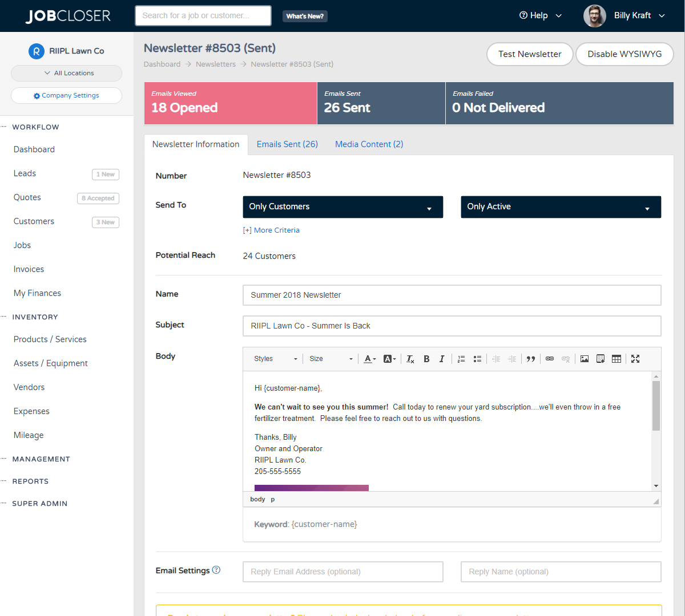Viewport: 685px width, 616px height.
Task: Toggle bold formatting in the editor
Action: coord(426,359)
